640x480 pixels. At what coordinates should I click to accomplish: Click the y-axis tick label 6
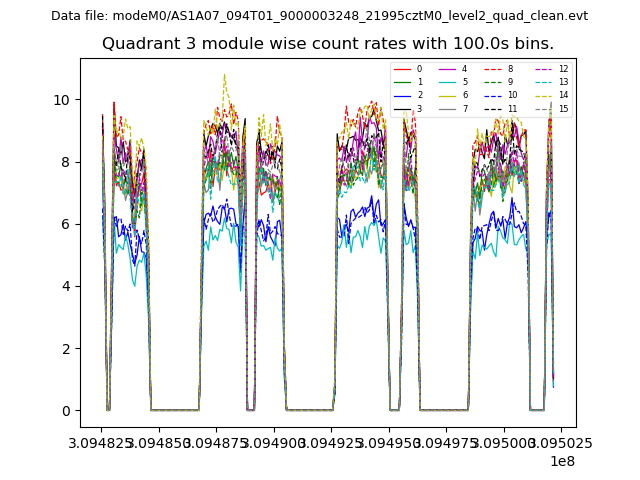point(66,224)
